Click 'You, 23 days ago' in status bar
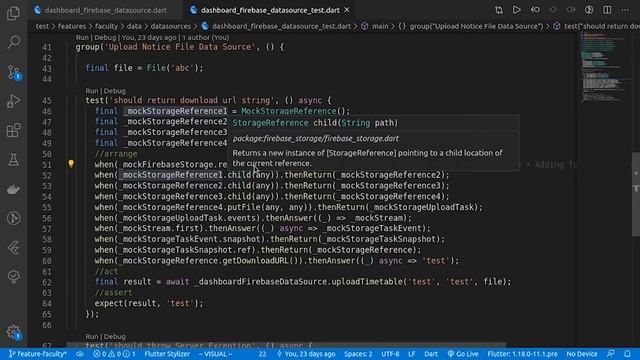640x360 pixels. (x=306, y=354)
